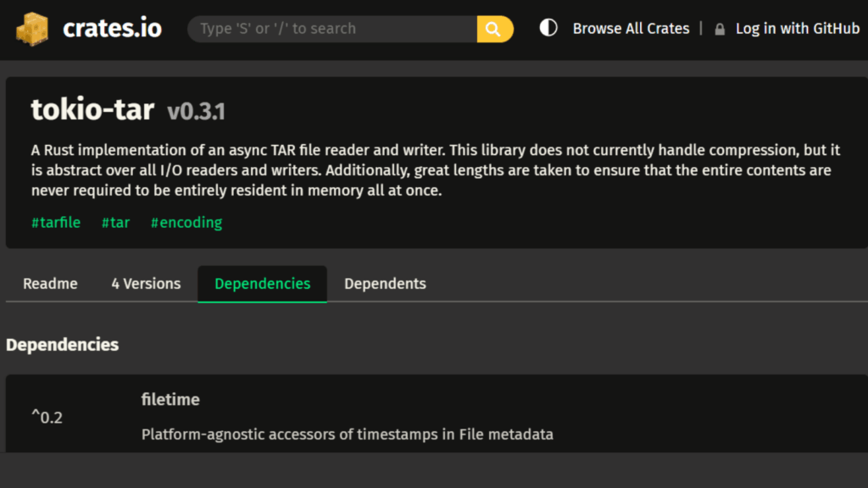Click the padlock icon beside the login
The height and width of the screenshot is (488, 868).
720,29
